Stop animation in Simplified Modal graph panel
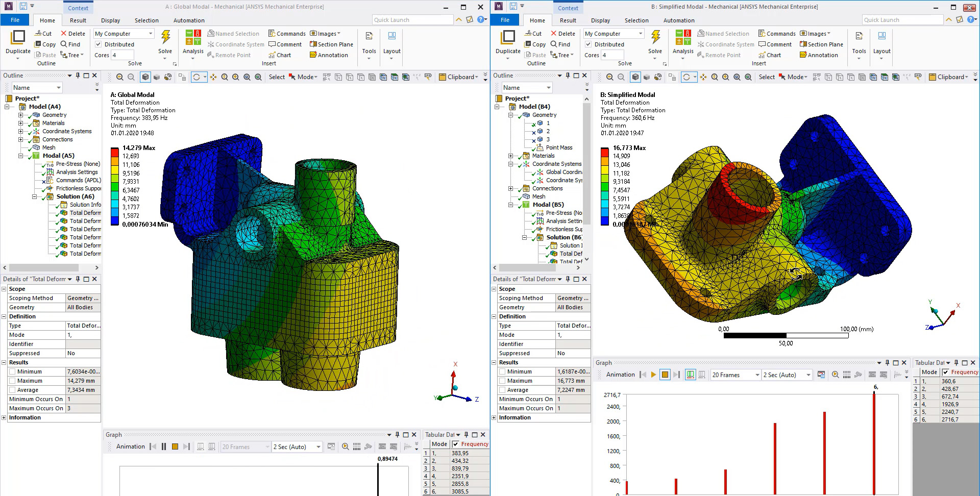The image size is (980, 496). (x=665, y=375)
